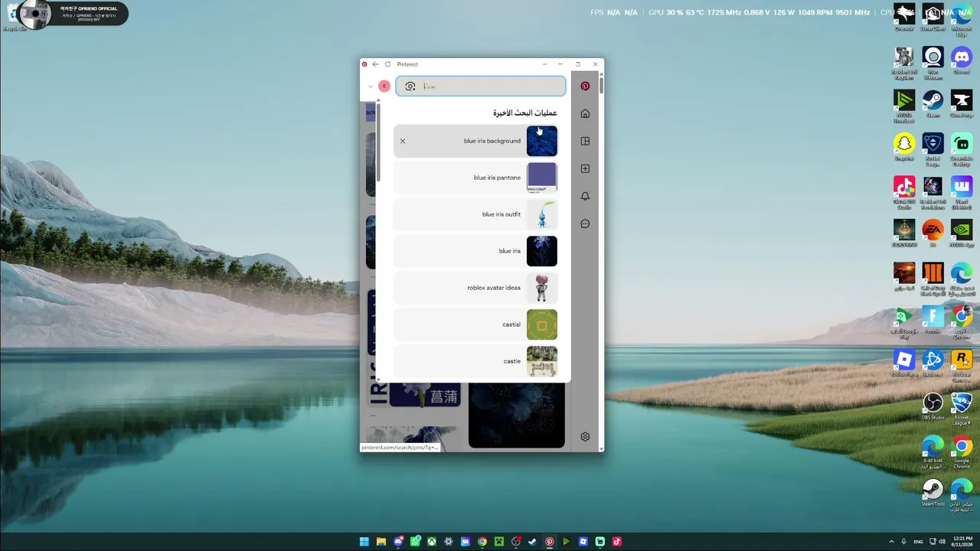Start visual search with camera lens icon
This screenshot has width=980, height=551.
point(410,86)
